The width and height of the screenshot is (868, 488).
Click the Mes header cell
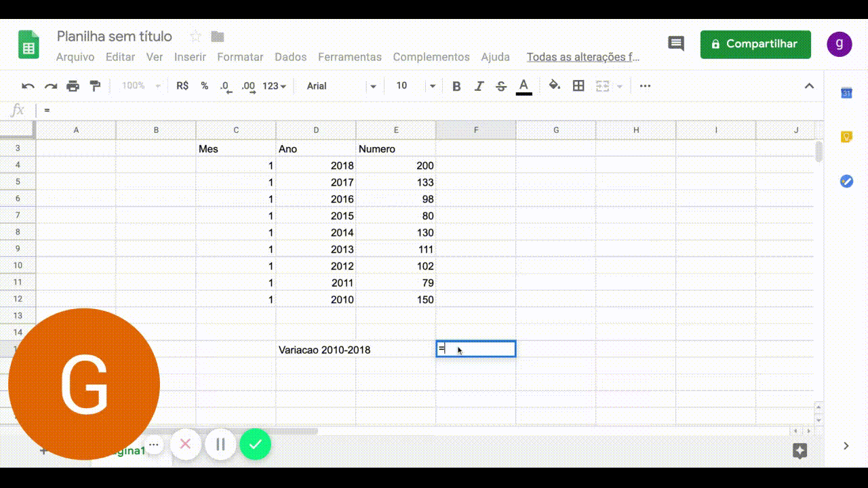coord(236,148)
